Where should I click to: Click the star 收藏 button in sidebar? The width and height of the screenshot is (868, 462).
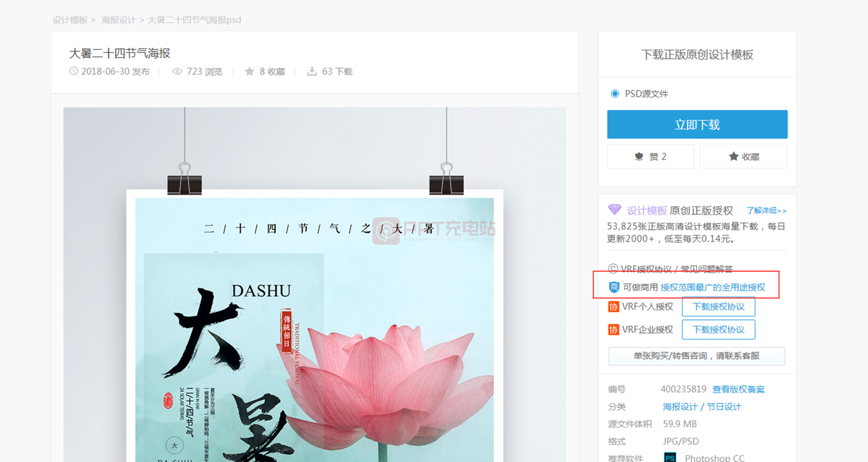pyautogui.click(x=743, y=157)
